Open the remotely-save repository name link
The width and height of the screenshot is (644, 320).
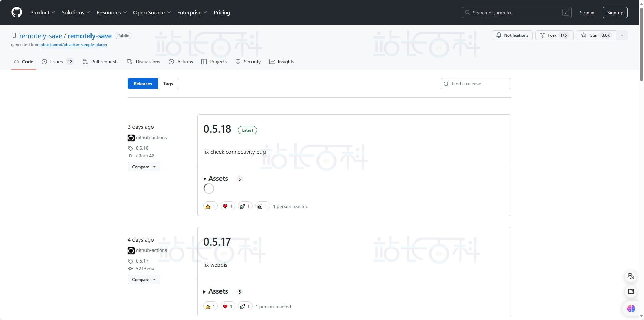[90, 36]
